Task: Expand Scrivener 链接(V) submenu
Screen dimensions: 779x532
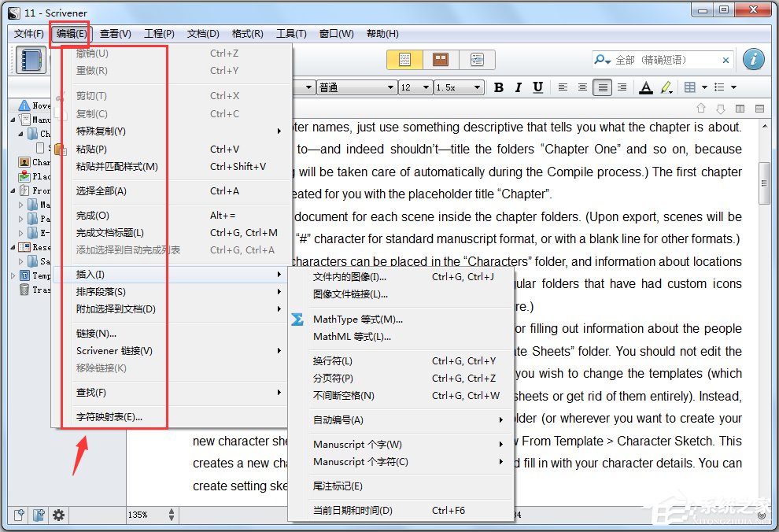Action: pyautogui.click(x=172, y=351)
